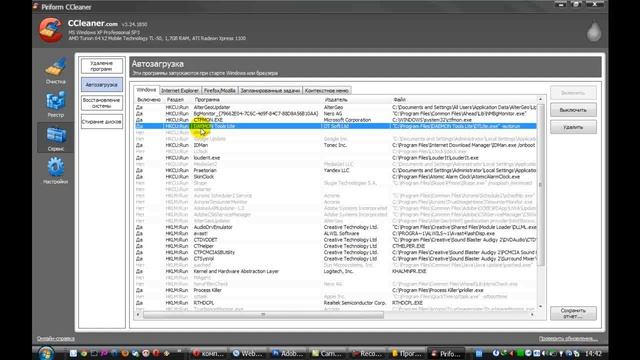Viewport: 640px width, 360px height.
Task: Open the Запланированные задачи tab
Action: (x=270, y=91)
